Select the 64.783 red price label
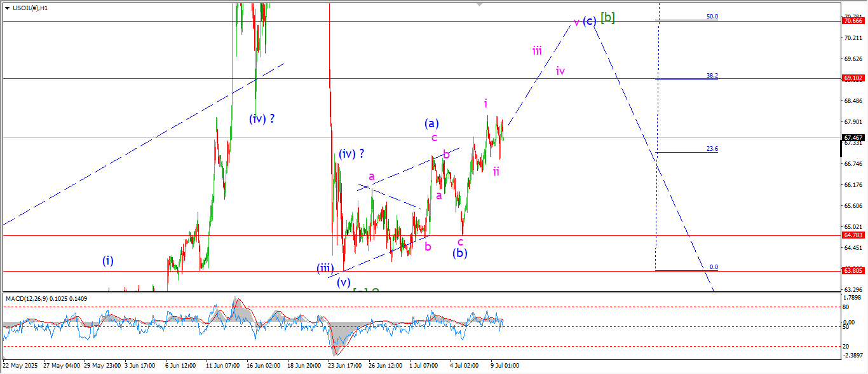868x374 pixels. [851, 235]
